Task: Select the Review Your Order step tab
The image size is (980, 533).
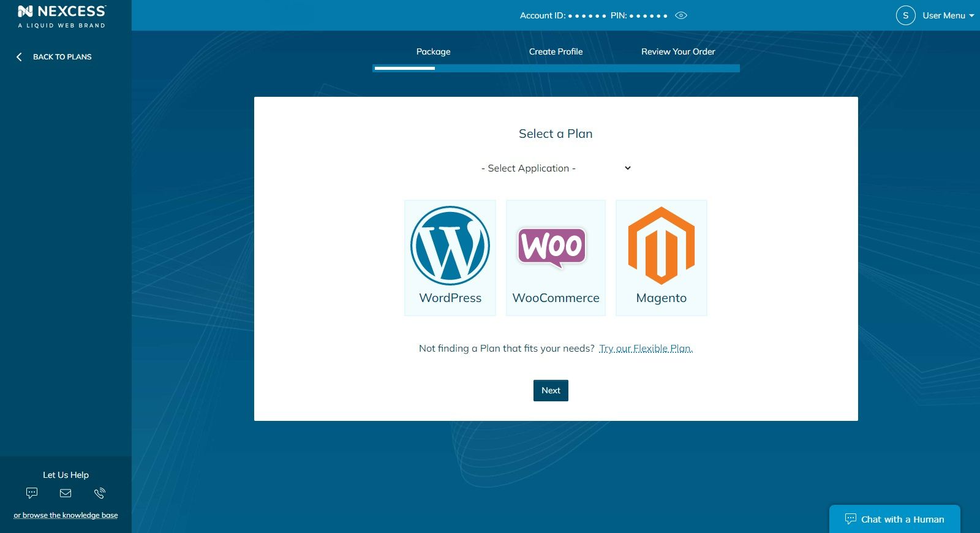Action: click(678, 51)
